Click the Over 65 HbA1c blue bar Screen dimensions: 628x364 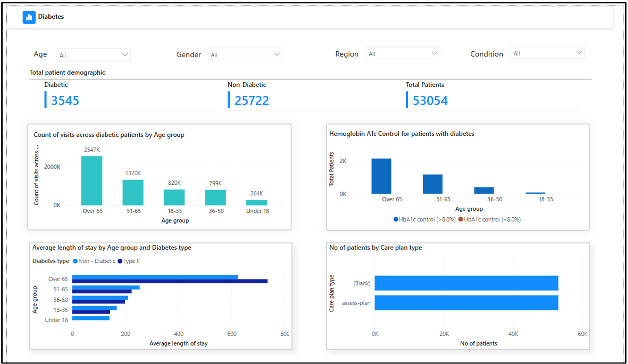click(381, 176)
